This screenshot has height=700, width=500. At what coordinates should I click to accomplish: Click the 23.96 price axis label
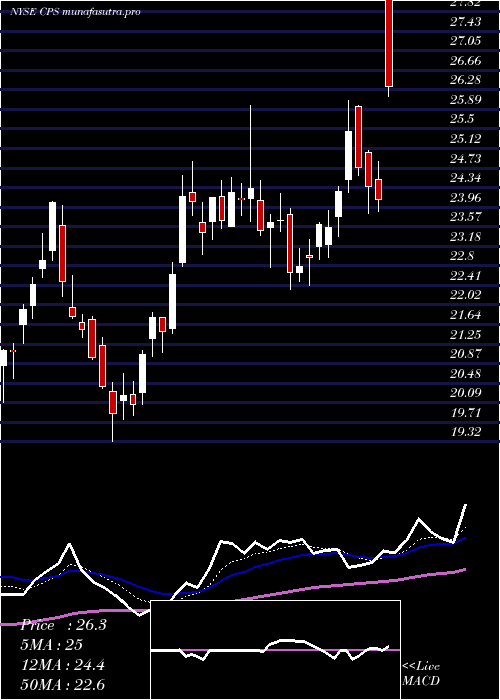pos(466,197)
